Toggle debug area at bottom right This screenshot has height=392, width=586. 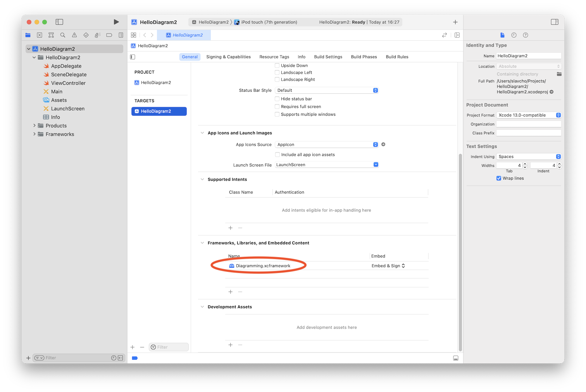pos(456,358)
